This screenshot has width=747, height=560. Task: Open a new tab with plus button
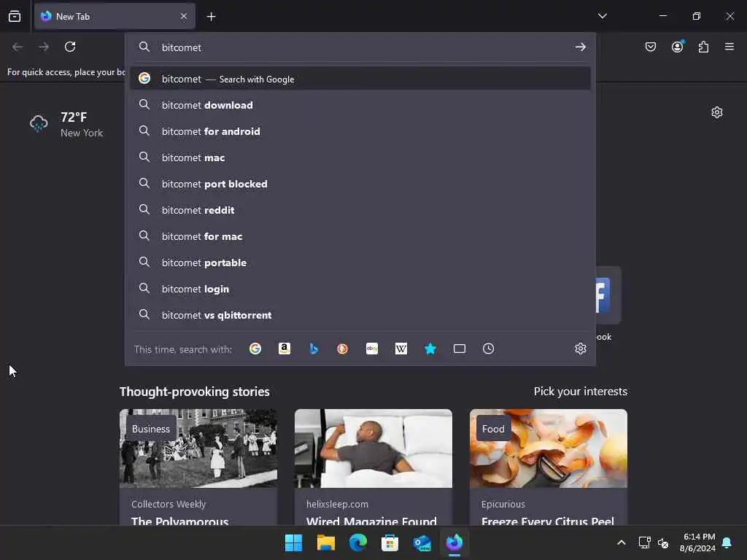pyautogui.click(x=211, y=17)
